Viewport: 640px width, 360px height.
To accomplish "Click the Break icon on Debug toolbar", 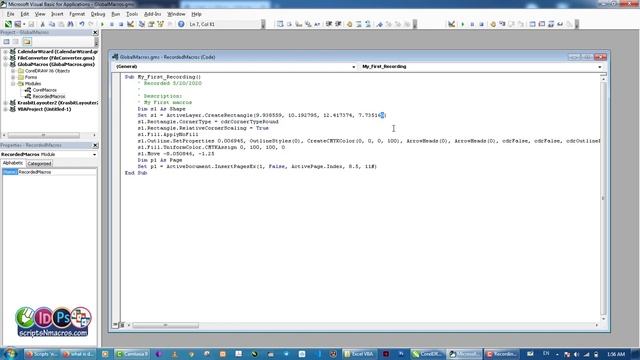I will pyautogui.click(x=472, y=24).
